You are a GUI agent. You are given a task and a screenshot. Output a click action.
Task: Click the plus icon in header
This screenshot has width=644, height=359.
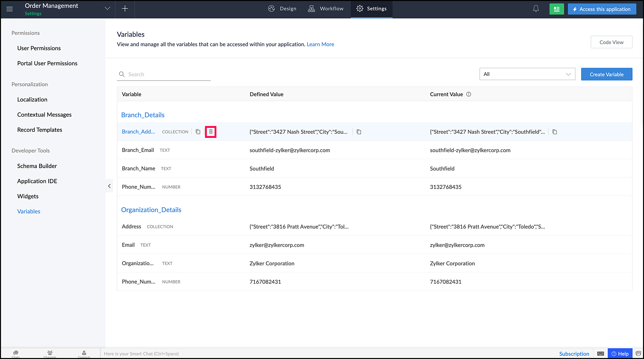point(125,9)
